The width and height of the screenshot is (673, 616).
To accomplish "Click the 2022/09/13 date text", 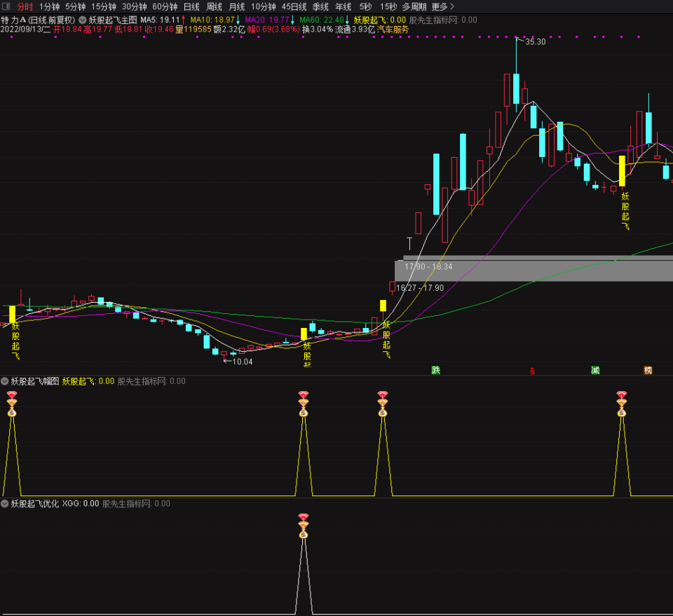I will [26, 29].
